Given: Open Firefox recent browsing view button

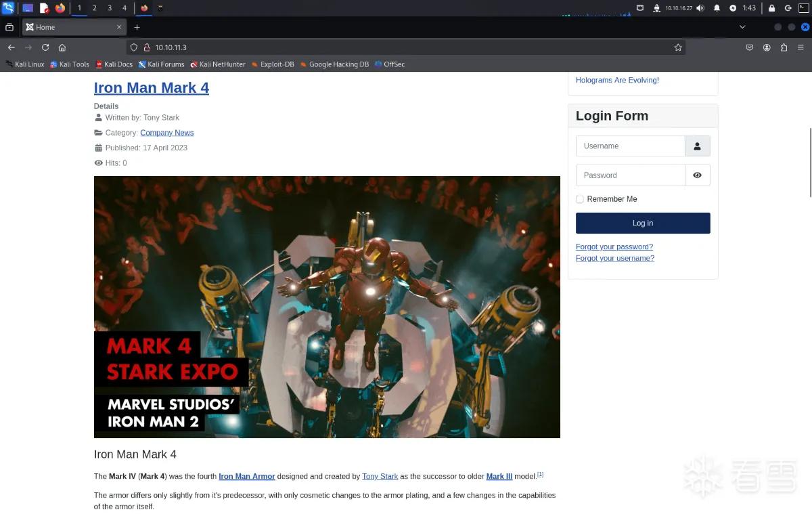Looking at the screenshot, I should (9, 27).
